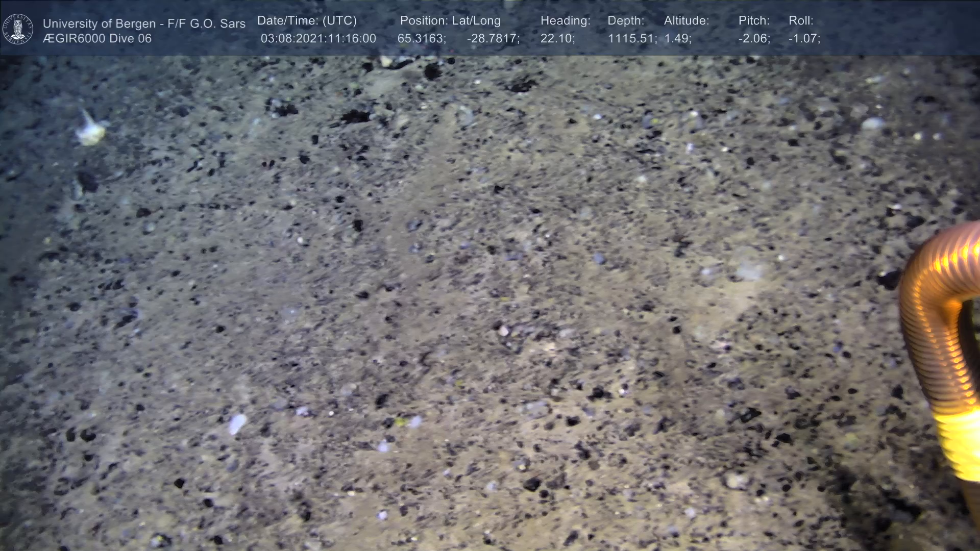Select the roll value -1.07
The width and height of the screenshot is (980, 551).
pos(804,39)
